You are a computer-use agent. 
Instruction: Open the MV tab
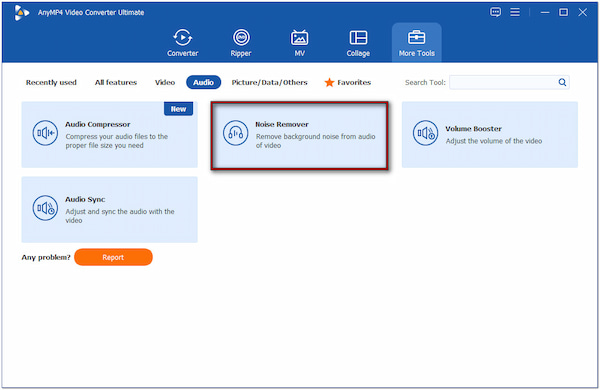299,43
